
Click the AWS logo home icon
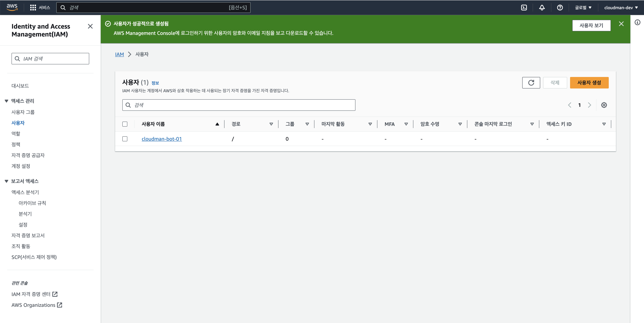click(x=12, y=8)
